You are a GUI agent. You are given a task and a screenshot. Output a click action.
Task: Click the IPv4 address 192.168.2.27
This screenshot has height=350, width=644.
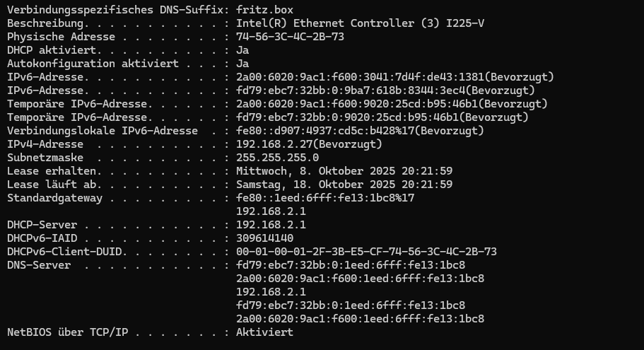click(x=309, y=144)
